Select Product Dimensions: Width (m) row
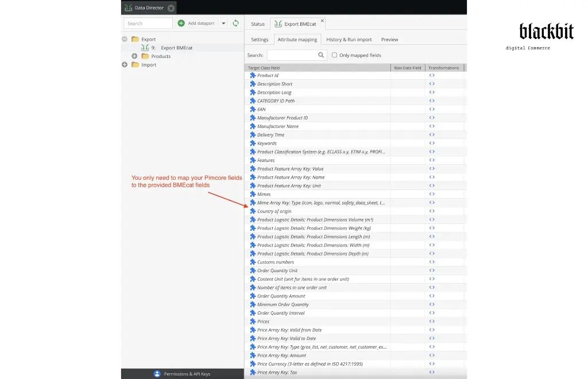 click(355, 245)
